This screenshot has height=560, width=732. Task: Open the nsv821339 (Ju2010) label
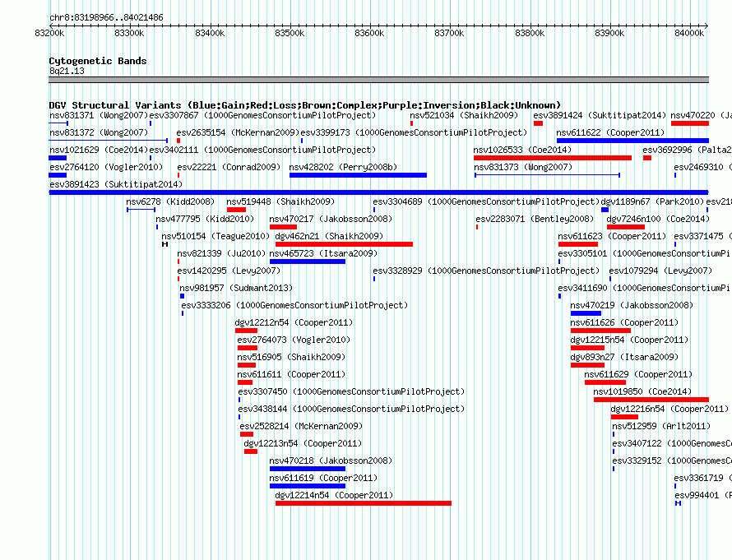(x=221, y=253)
